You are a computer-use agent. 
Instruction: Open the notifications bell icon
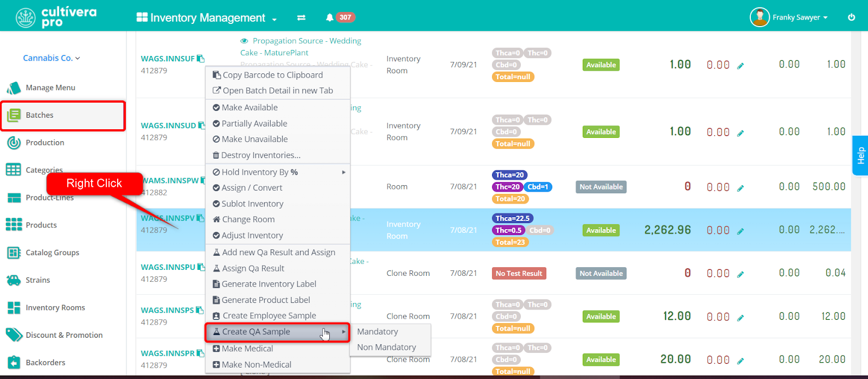329,17
